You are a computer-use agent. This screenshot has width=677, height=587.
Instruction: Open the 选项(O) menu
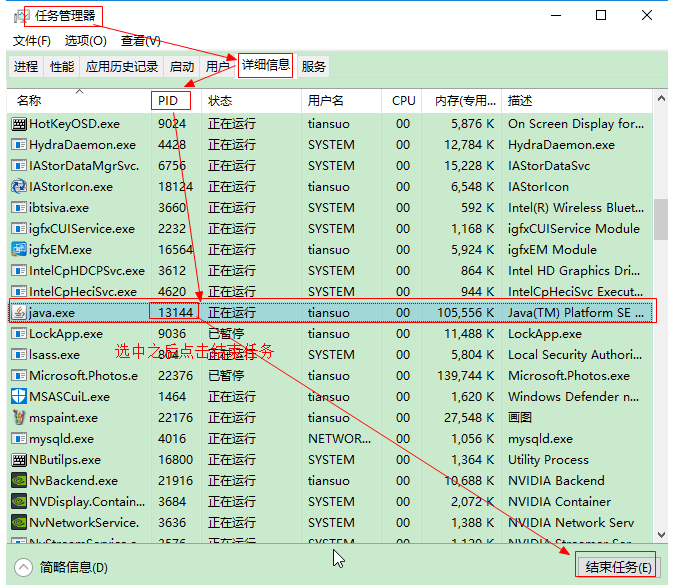[85, 41]
